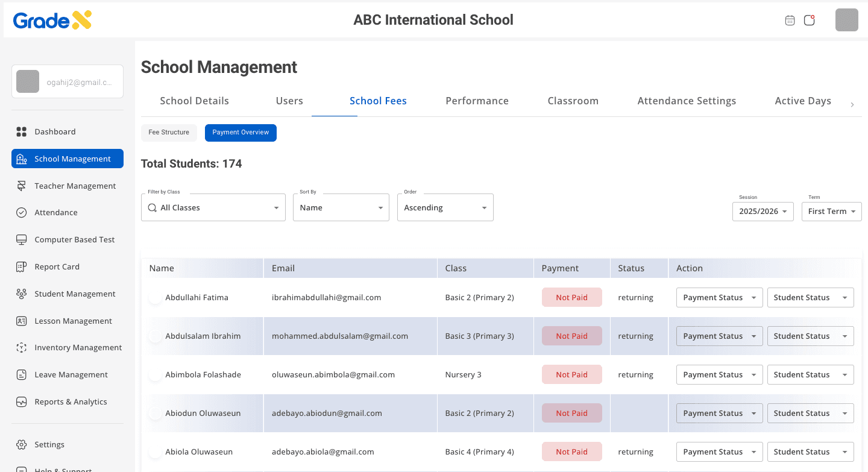Switch to the Performance tab
The height and width of the screenshot is (472, 868).
coord(477,101)
